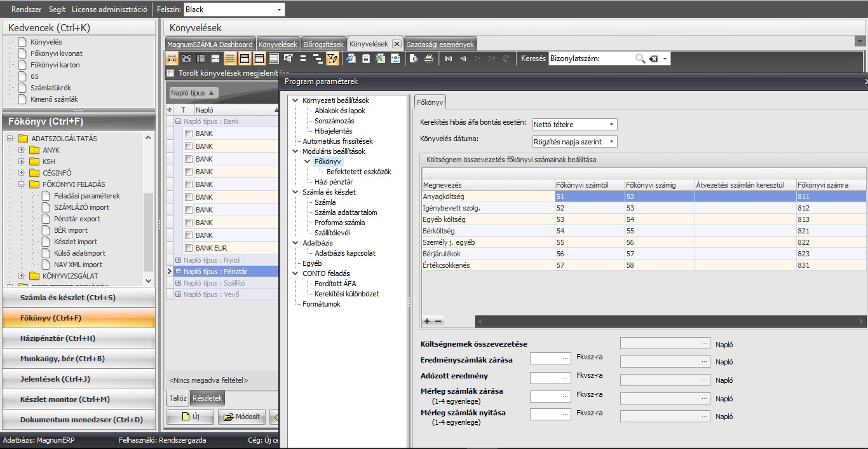Click the printer icon in the toolbar
This screenshot has width=868, height=449.
(x=429, y=59)
